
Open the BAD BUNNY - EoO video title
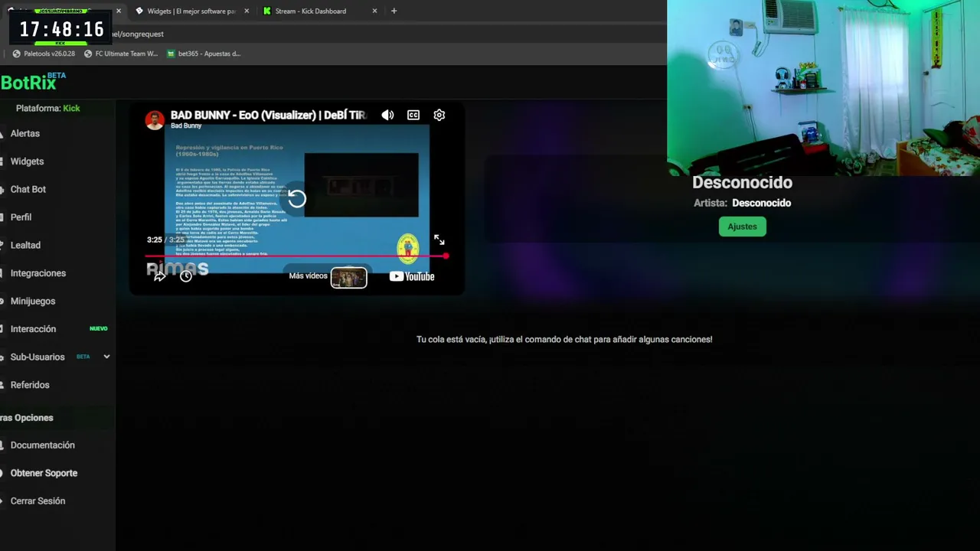coord(268,115)
